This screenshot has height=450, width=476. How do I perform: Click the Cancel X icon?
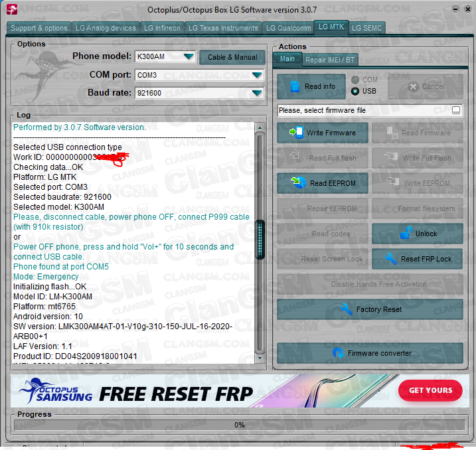[413, 87]
